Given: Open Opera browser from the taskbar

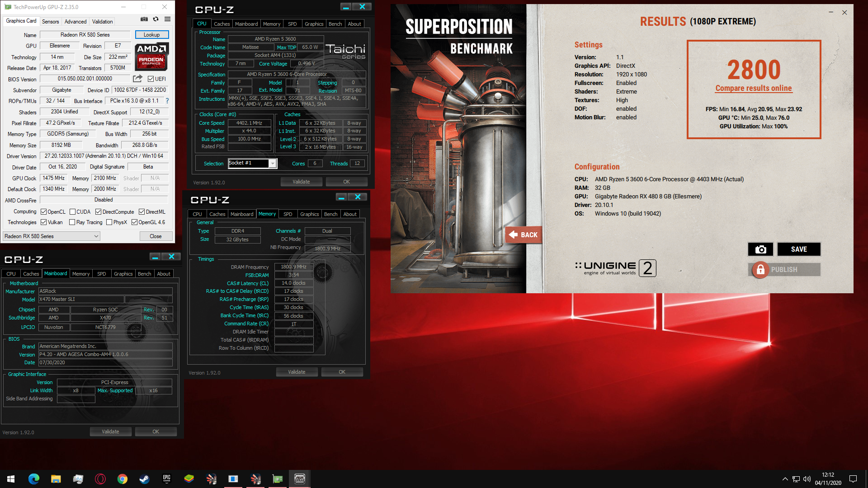Looking at the screenshot, I should coord(100,479).
